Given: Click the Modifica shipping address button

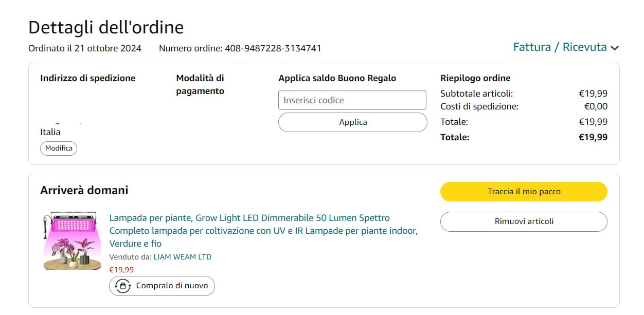Looking at the screenshot, I should [59, 149].
